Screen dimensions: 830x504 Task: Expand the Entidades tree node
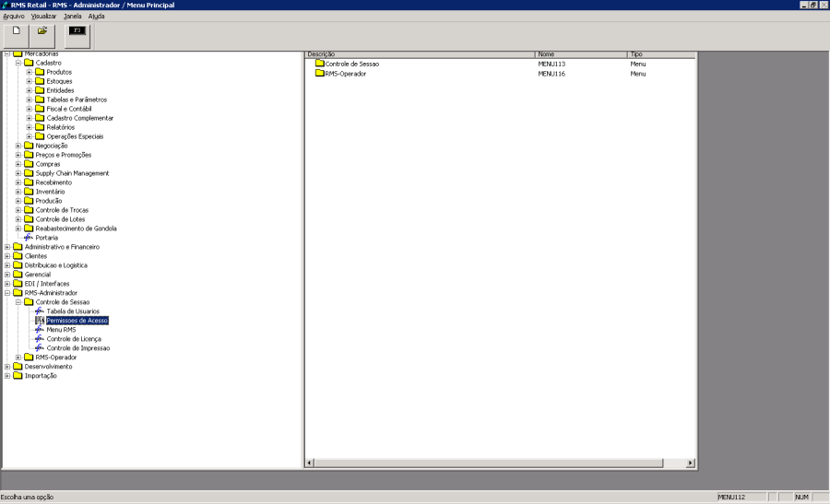(30, 90)
